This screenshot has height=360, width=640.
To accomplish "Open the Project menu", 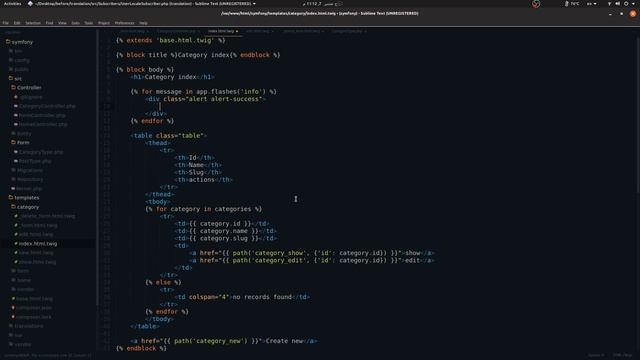I will (x=104, y=23).
